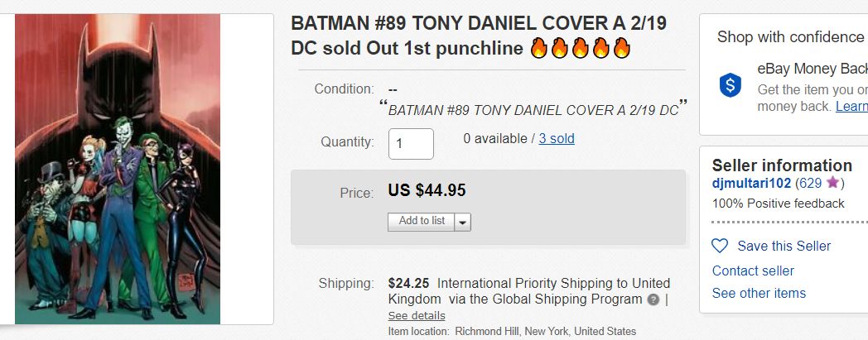Click the heart icon beside Save this Seller
Image resolution: width=868 pixels, height=340 pixels.
click(720, 246)
